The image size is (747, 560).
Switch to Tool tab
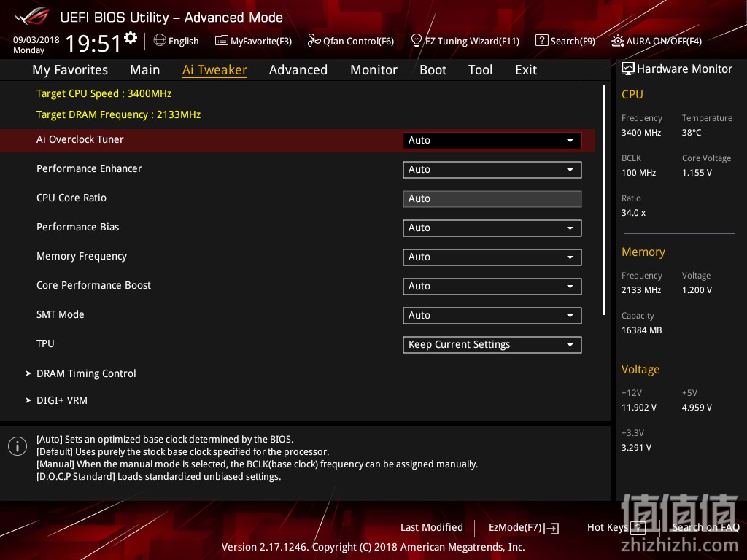pyautogui.click(x=480, y=70)
